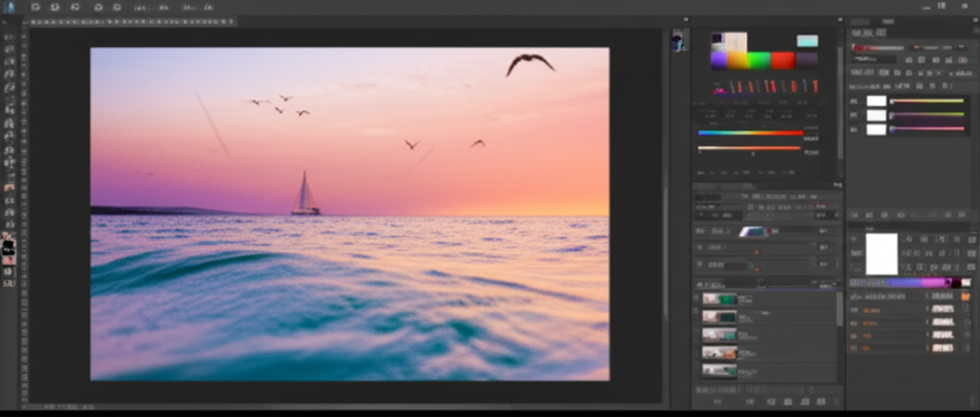The image size is (980, 417).
Task: Select the large cream-colored swatch
Action: click(736, 42)
